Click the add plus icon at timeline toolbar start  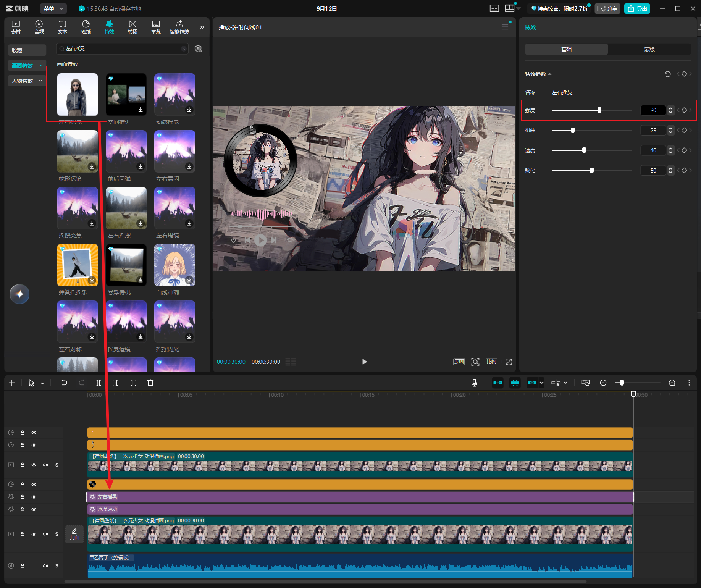12,383
